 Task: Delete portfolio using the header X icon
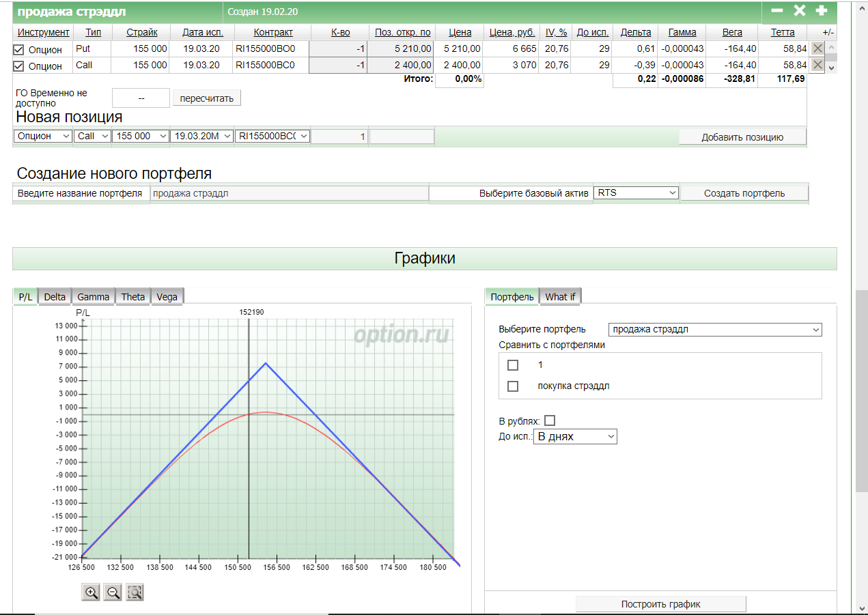pyautogui.click(x=799, y=11)
